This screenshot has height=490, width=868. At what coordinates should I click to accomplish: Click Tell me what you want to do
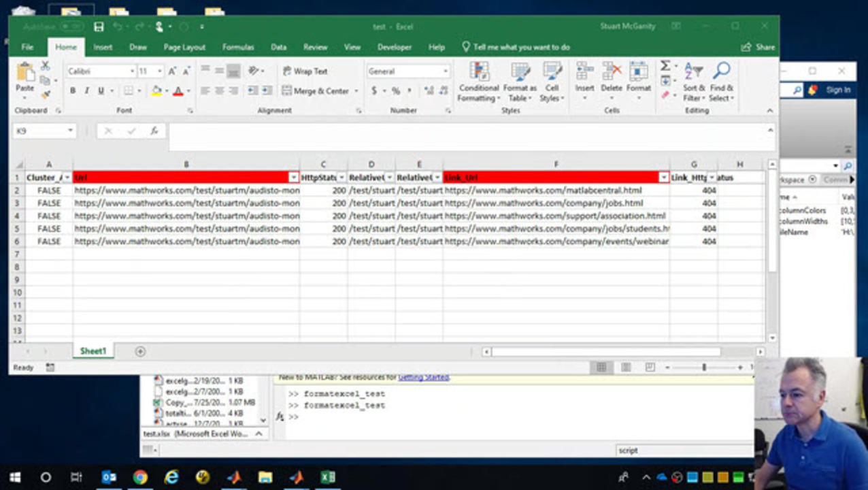(x=516, y=47)
